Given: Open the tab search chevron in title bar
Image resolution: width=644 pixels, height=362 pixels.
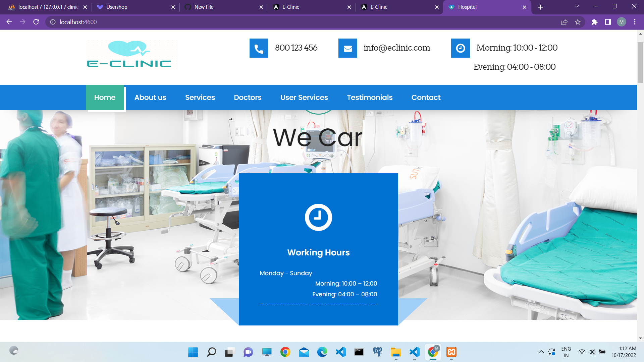Looking at the screenshot, I should click(576, 7).
